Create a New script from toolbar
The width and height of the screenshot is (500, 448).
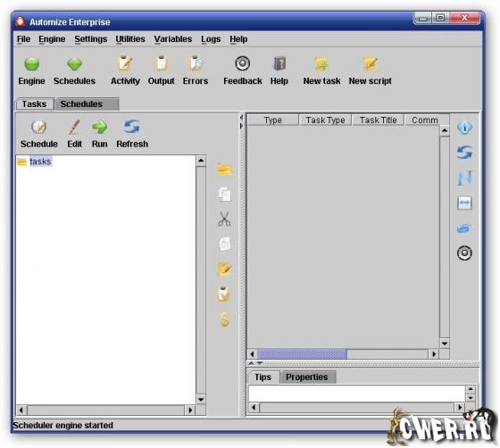tap(370, 63)
